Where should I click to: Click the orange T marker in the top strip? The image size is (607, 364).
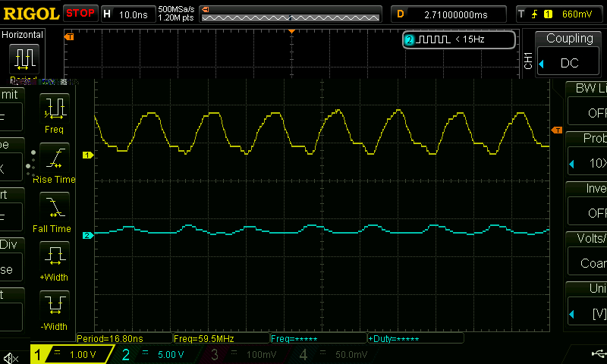tap(69, 36)
